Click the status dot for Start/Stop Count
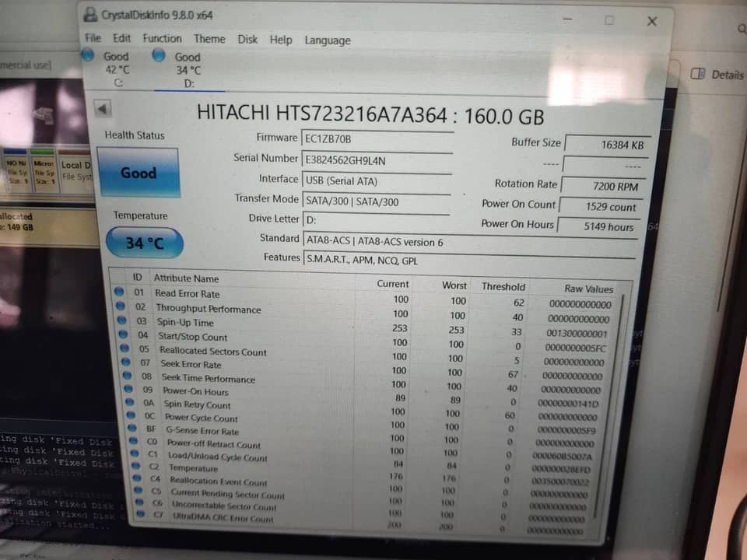This screenshot has width=747, height=560. tap(124, 334)
